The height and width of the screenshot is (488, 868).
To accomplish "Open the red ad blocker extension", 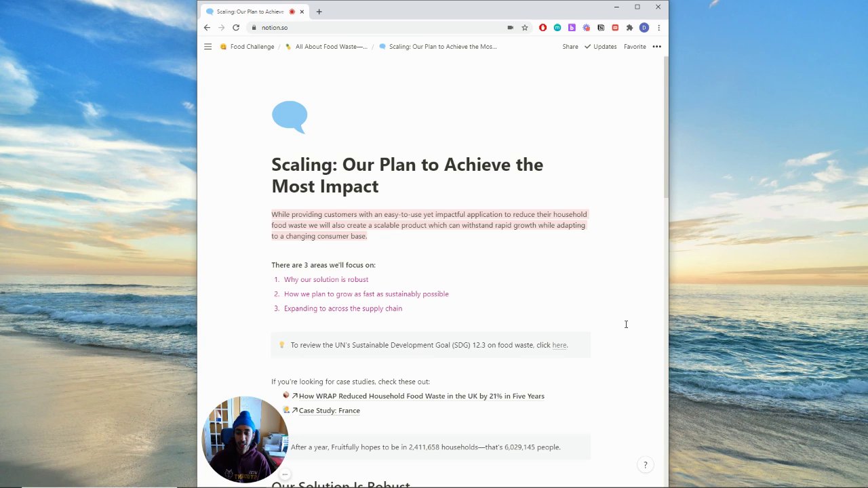I will [542, 28].
